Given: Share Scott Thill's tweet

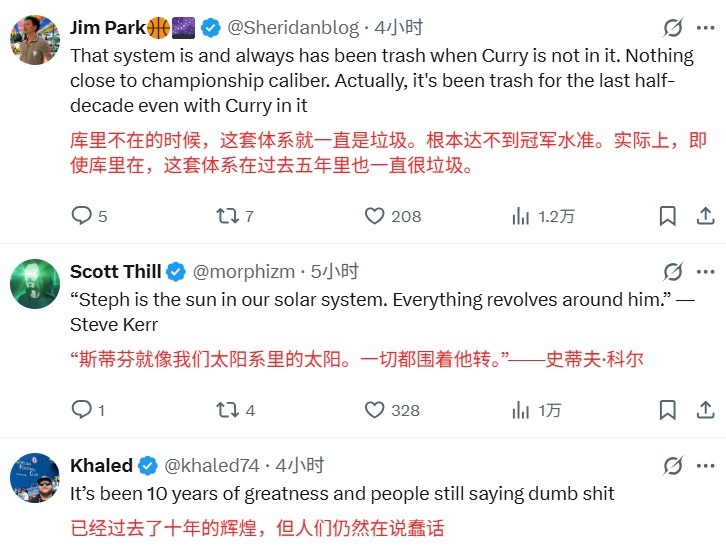Looking at the screenshot, I should [x=705, y=410].
